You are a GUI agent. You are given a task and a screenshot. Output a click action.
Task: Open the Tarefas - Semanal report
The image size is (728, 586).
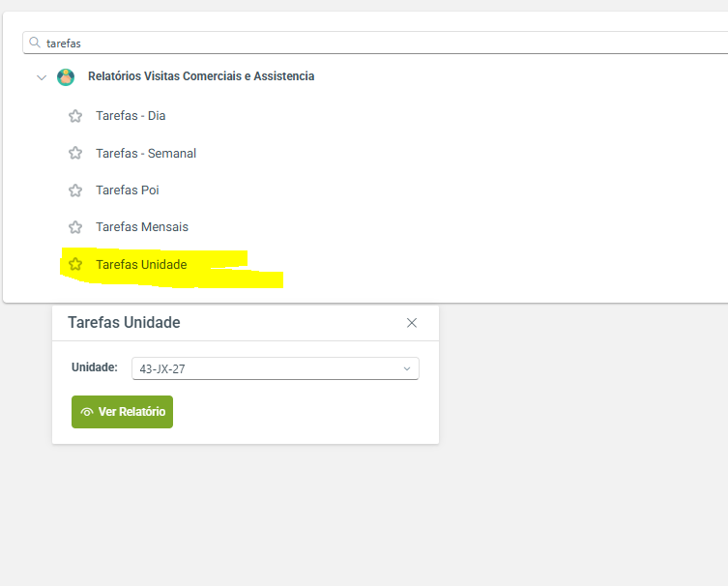[146, 153]
